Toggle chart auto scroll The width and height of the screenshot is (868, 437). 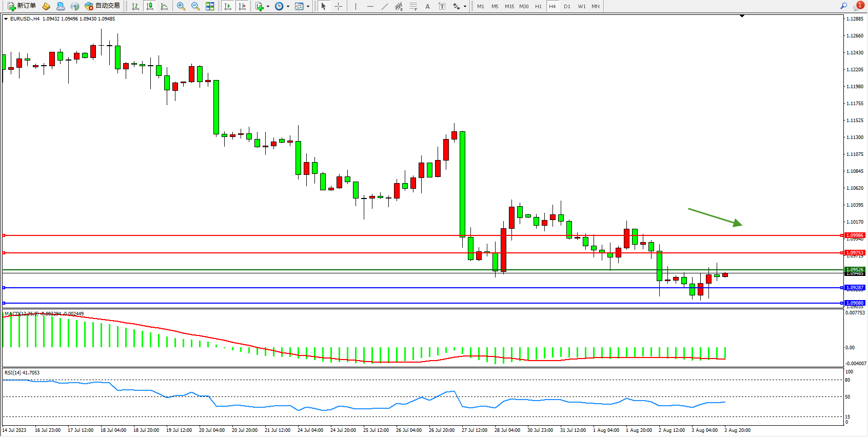(x=228, y=6)
